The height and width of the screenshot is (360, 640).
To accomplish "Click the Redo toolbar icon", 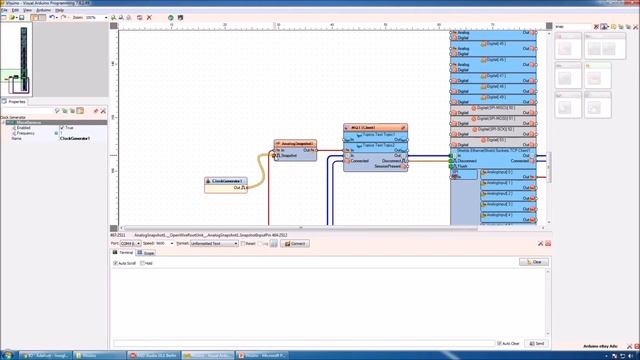I will [x=63, y=18].
